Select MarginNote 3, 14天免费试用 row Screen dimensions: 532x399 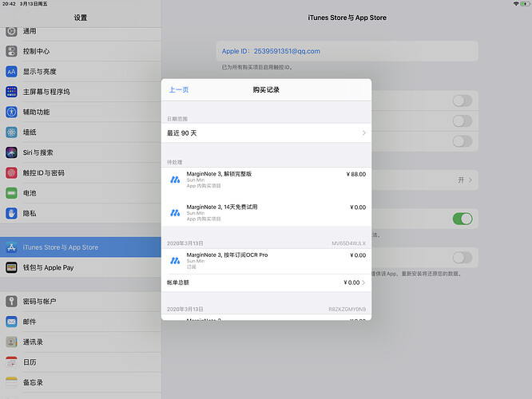266,213
